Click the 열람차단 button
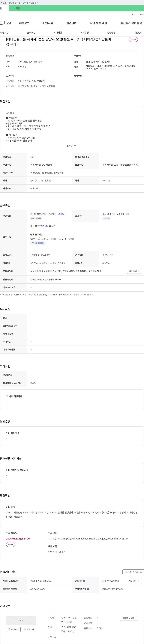The width and height of the screenshot is (144, 644). 29,629
